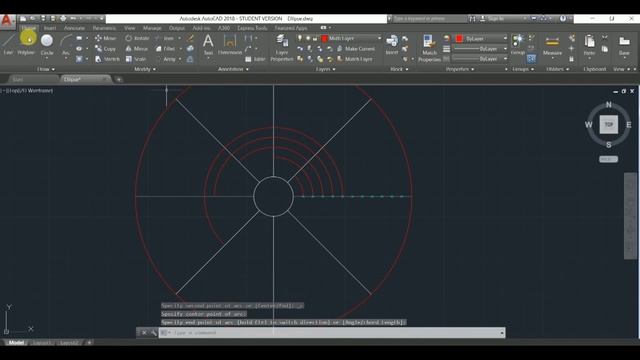This screenshot has height=360, width=640.
Task: Expand the Layers panel
Action: (x=325, y=69)
